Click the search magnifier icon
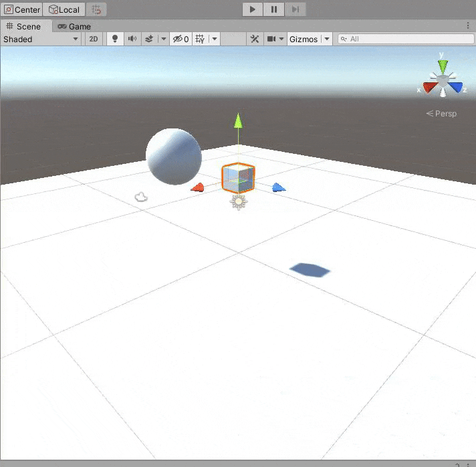Viewport: 476px width, 467px height. coord(344,39)
